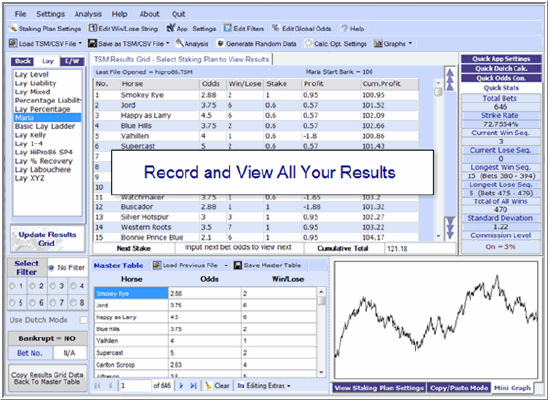Click the Analysis magnifier toolbar icon
Image resolution: width=550 pixels, height=400 pixels.
coord(179,43)
